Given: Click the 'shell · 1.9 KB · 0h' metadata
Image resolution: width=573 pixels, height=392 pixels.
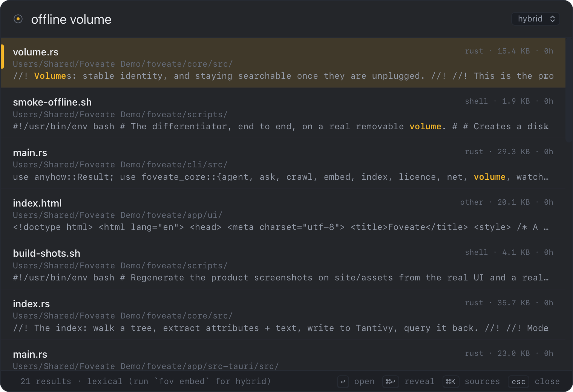Looking at the screenshot, I should (x=509, y=101).
